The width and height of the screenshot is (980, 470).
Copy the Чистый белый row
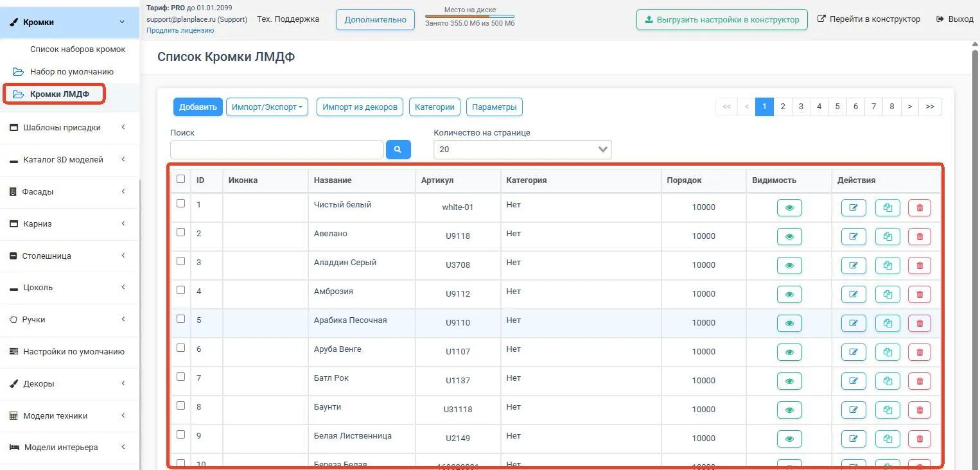[888, 207]
